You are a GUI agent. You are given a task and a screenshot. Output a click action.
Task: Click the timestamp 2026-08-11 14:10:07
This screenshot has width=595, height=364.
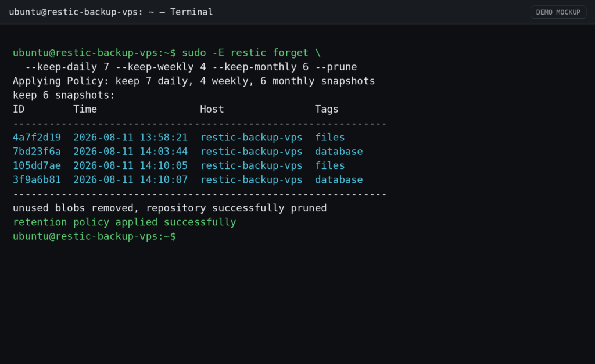point(130,180)
